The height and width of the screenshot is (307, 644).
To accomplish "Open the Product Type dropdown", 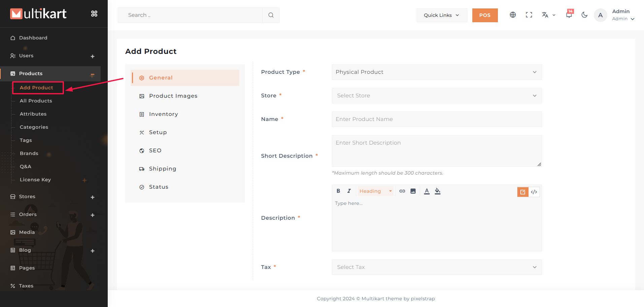I will 437,72.
